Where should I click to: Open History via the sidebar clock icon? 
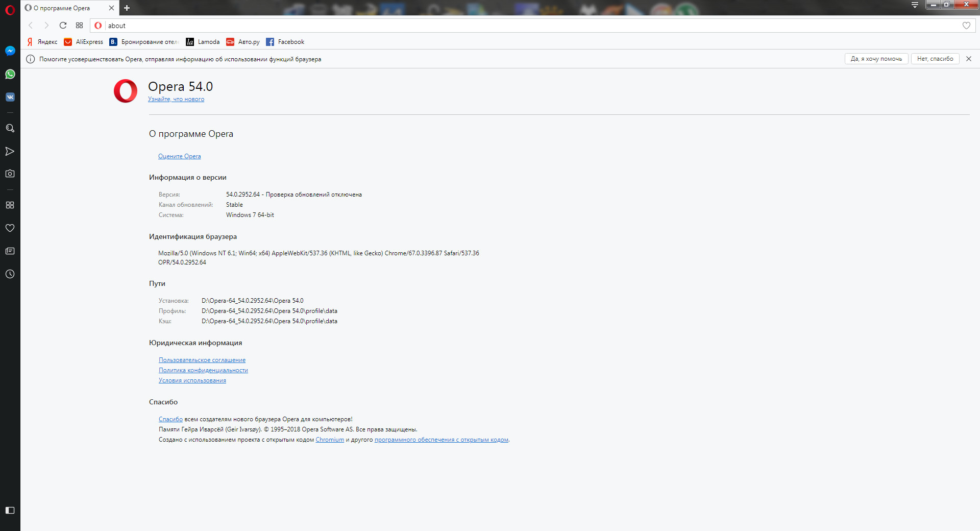[x=10, y=274]
